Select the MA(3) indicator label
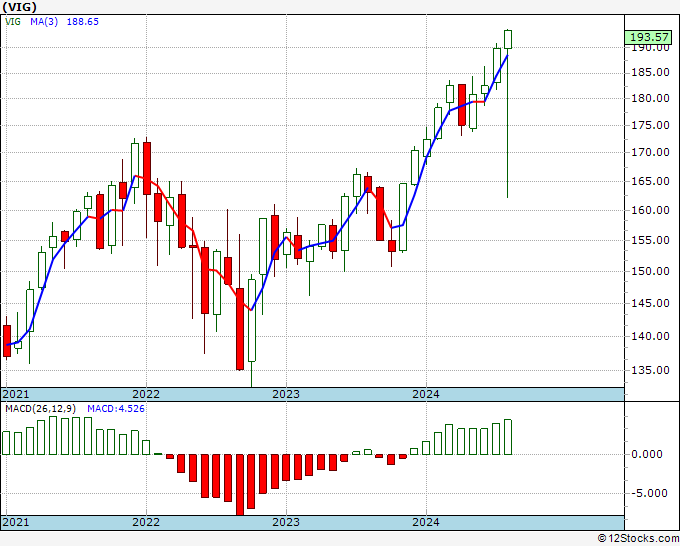This screenshot has height=546, width=680. point(44,21)
